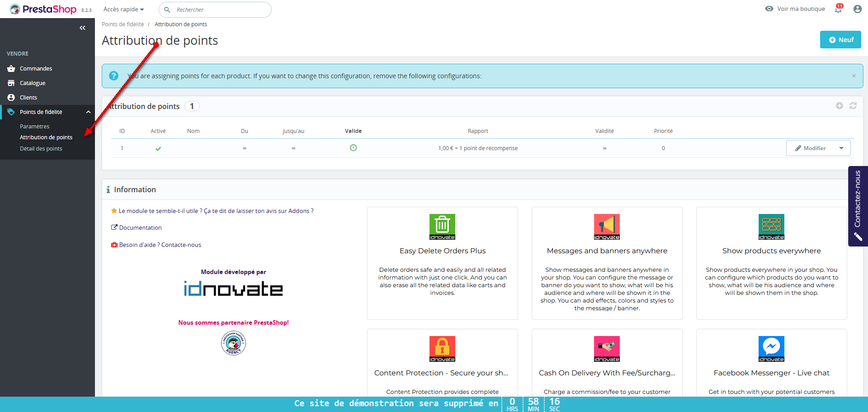Screen dimensions: 868x412
Task: Sort by the Rapport column header
Action: [478, 131]
